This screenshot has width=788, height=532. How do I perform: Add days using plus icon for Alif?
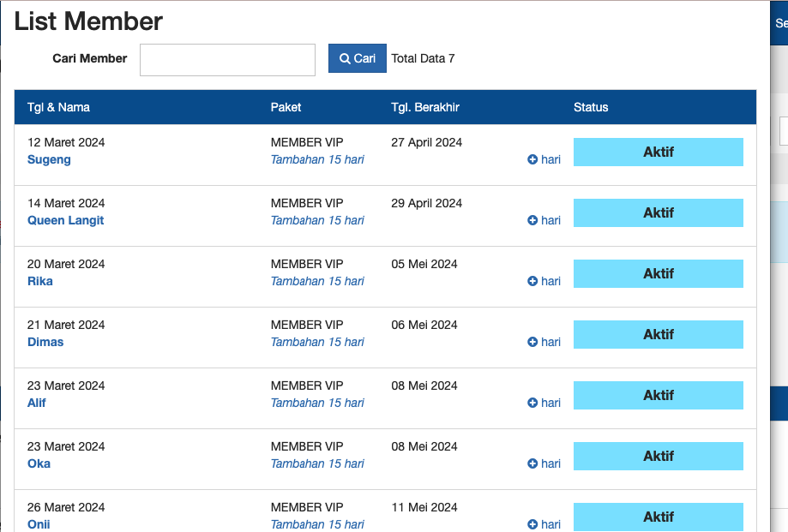544,403
